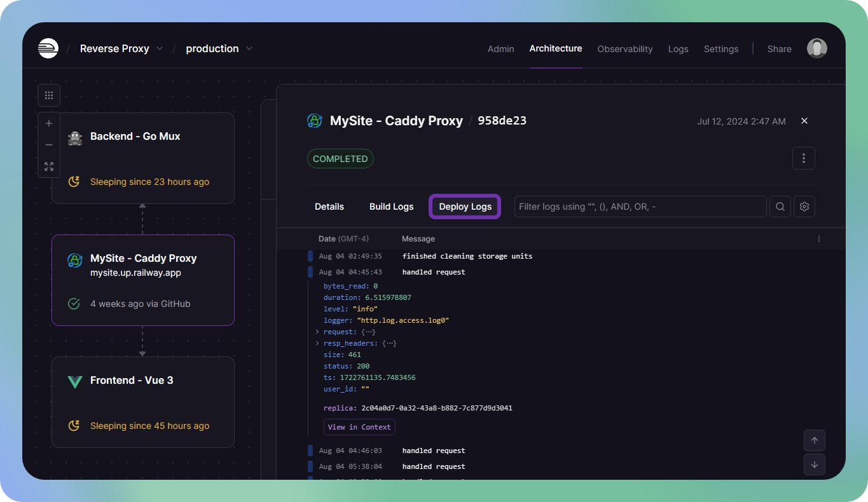Jump to top of logs arrow
The height and width of the screenshot is (502, 868).
815,440
